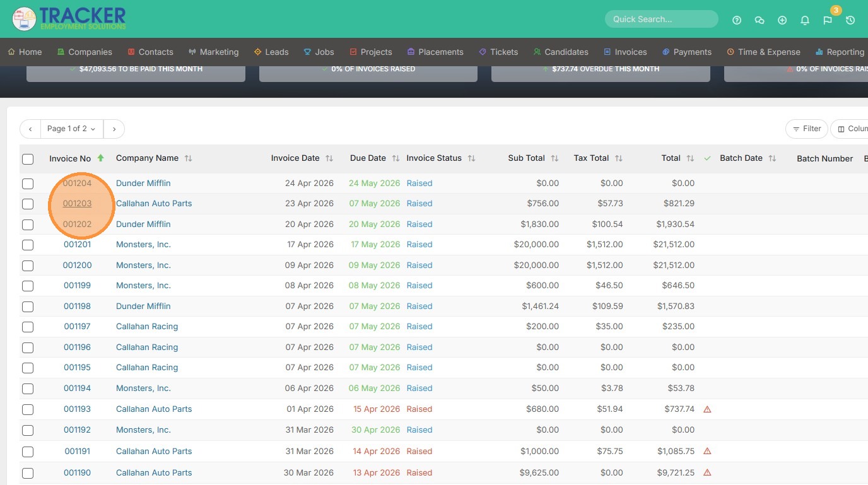
Task: Click the Filter button
Action: coord(806,129)
